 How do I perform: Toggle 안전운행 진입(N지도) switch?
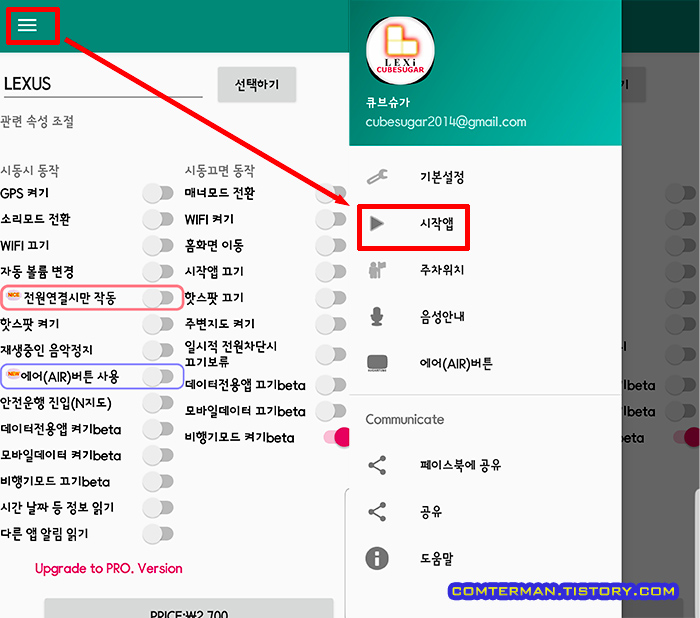(158, 403)
